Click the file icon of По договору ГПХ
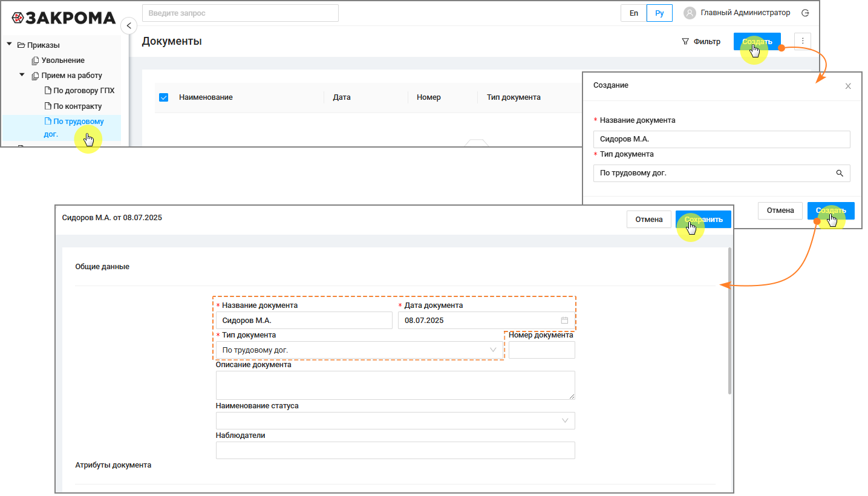The width and height of the screenshot is (868, 496). coord(48,91)
